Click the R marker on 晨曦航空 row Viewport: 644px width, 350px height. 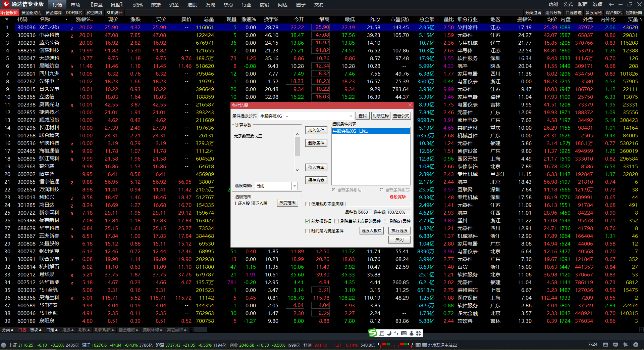coord(72,67)
